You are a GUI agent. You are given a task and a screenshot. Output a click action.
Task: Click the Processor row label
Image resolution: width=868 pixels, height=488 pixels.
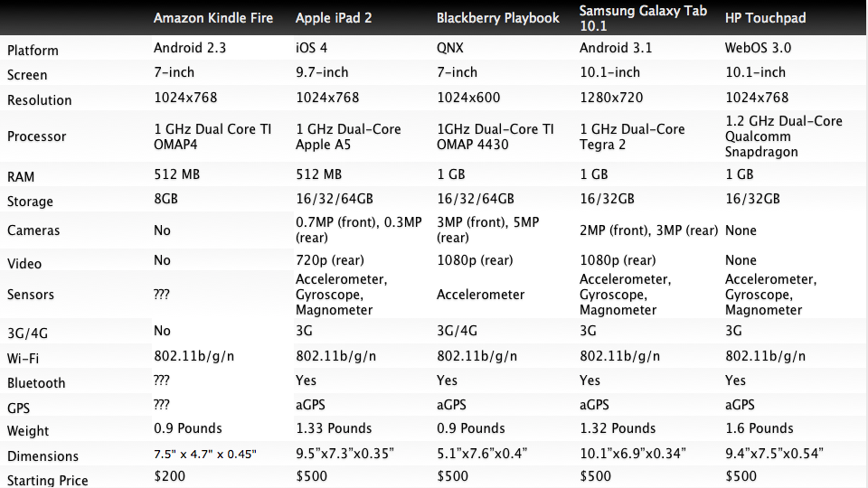point(36,136)
